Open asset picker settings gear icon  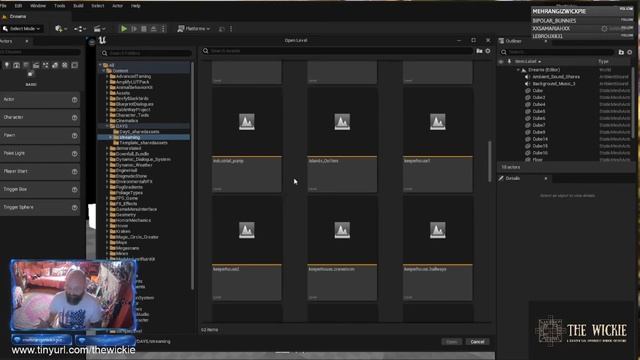point(488,51)
